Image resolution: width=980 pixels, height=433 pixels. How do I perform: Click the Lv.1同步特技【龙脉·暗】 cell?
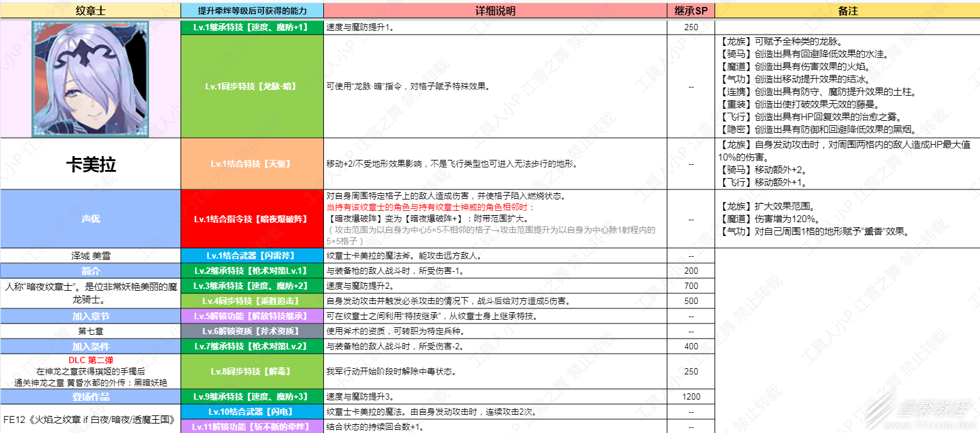pyautogui.click(x=252, y=86)
